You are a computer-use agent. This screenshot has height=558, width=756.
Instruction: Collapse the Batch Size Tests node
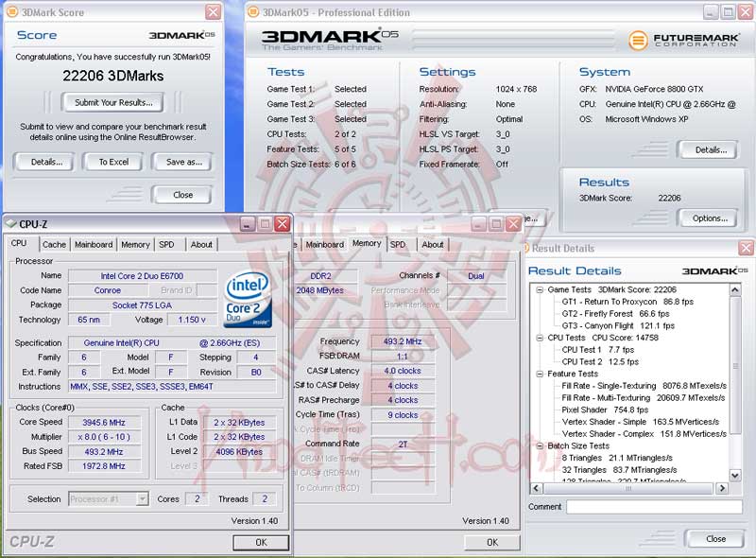point(540,446)
